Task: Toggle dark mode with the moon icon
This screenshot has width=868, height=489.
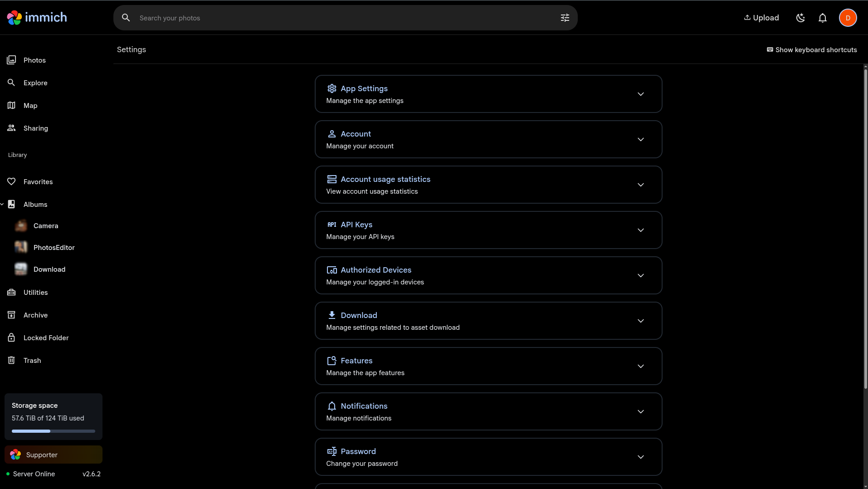Action: pyautogui.click(x=800, y=18)
